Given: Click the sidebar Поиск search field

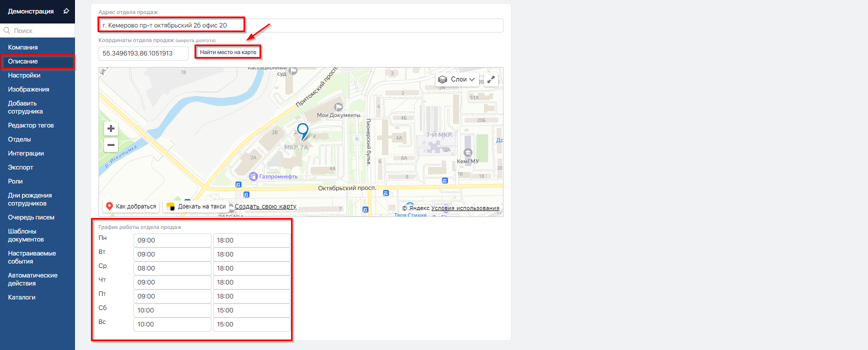Looking at the screenshot, I should point(40,30).
